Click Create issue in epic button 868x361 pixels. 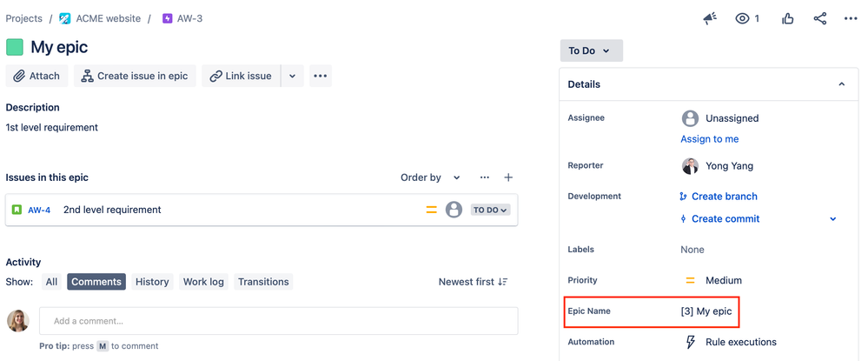pos(135,76)
